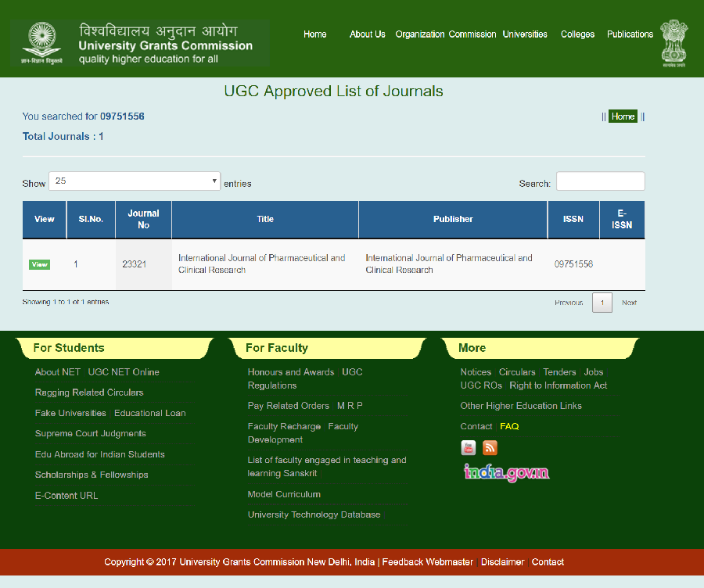Open Other Higher Education Links

click(521, 406)
